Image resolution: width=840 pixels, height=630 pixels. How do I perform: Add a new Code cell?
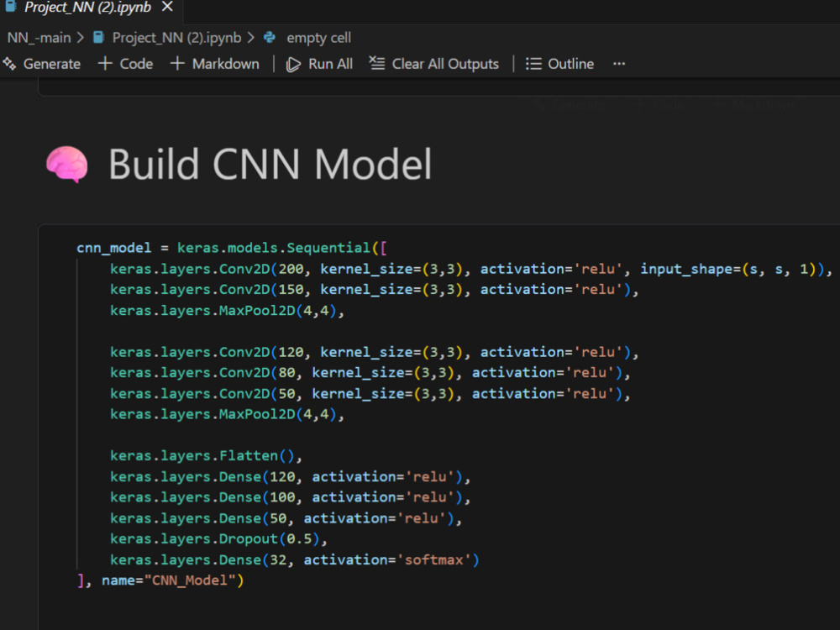[125, 64]
